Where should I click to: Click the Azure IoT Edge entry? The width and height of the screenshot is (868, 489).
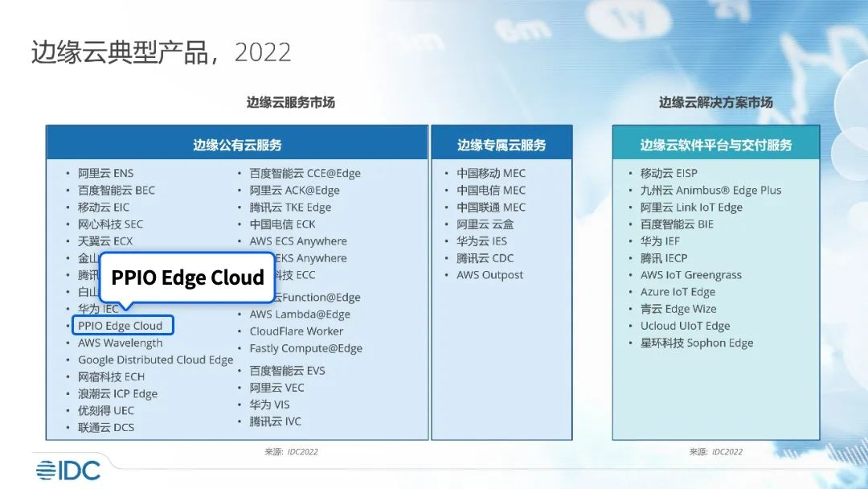pos(678,293)
